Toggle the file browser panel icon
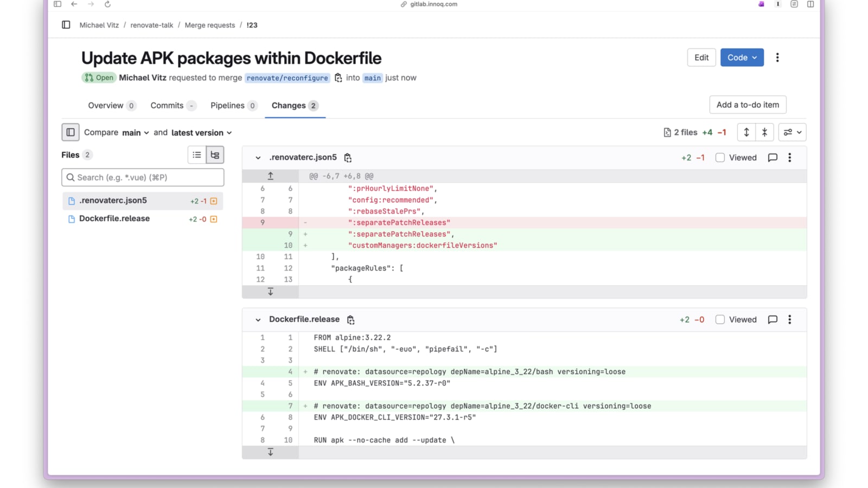The height and width of the screenshot is (488, 868). click(x=71, y=132)
